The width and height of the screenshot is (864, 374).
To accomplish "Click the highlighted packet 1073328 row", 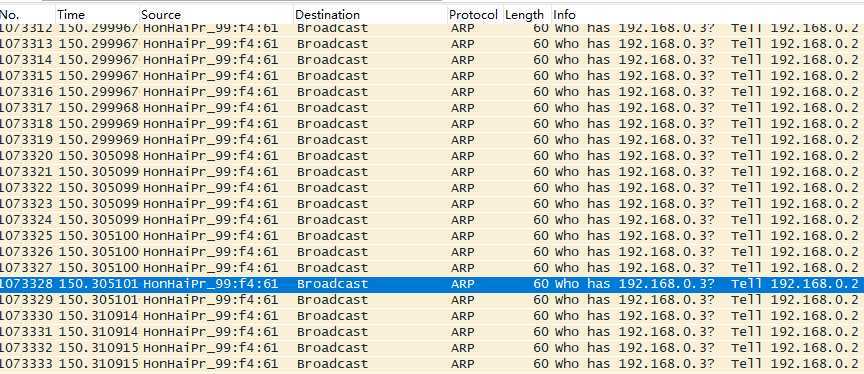I will (432, 284).
